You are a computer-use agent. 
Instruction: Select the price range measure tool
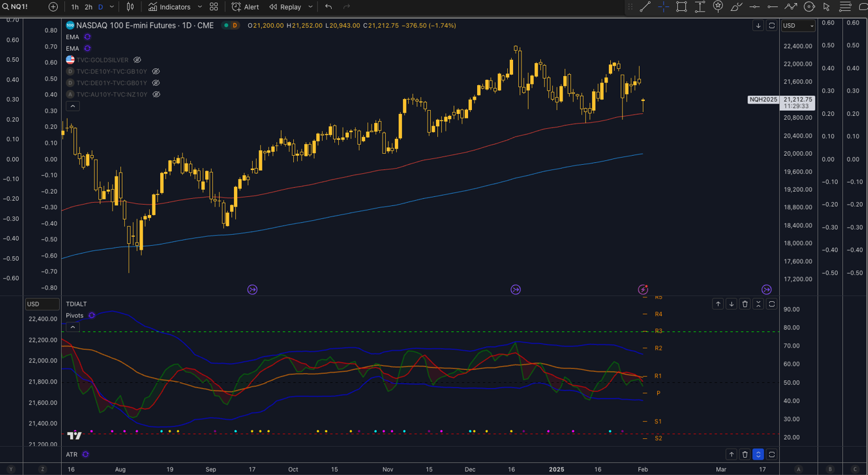(700, 7)
